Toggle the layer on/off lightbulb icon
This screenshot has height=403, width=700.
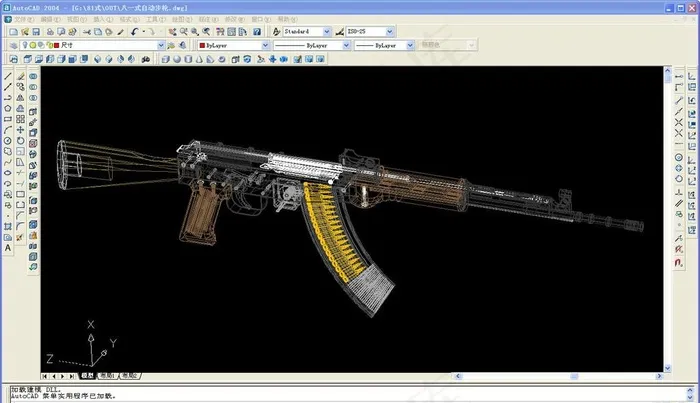pos(23,45)
